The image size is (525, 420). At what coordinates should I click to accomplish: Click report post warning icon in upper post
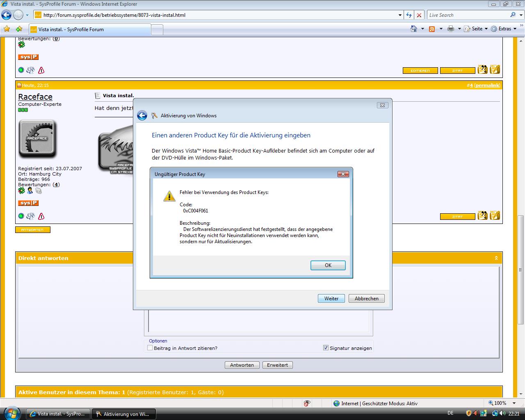click(41, 70)
